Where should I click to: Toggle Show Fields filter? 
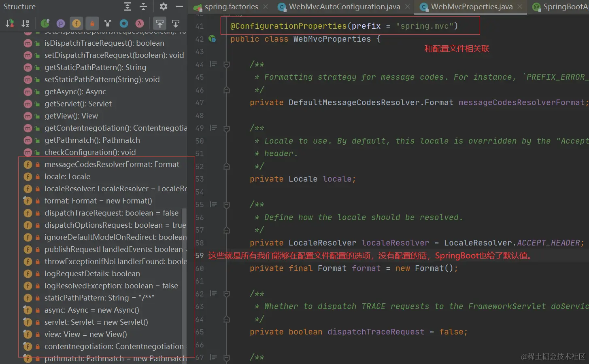[77, 23]
